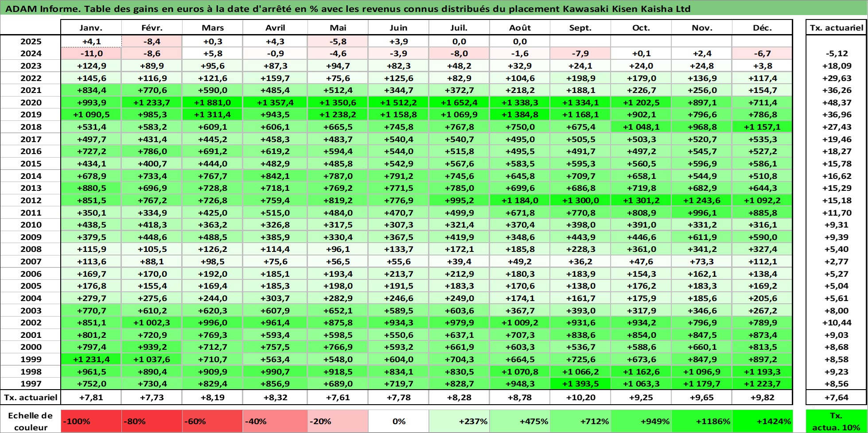Click cell value -8,4 in Févr. 2025

click(152, 42)
